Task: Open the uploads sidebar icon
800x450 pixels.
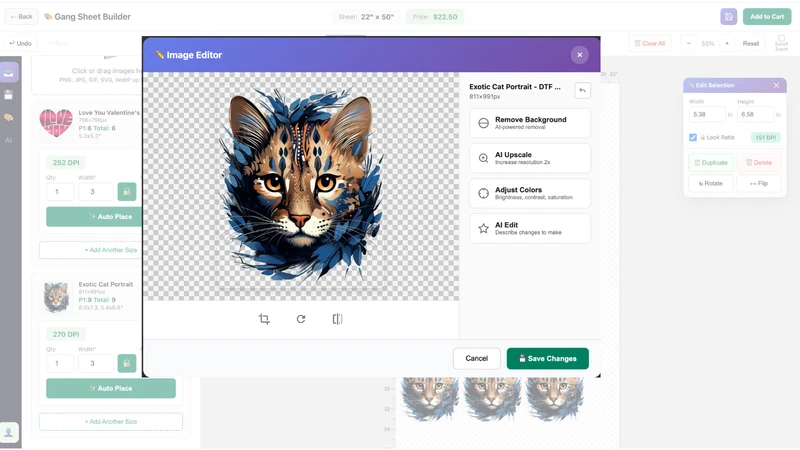Action: [9, 72]
